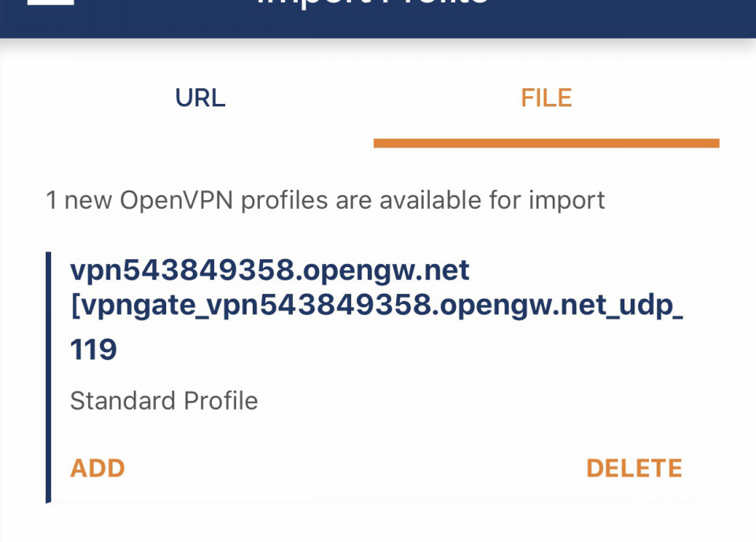Click the word import ending the message
Viewport: 756px width, 542px height.
pyautogui.click(x=568, y=200)
